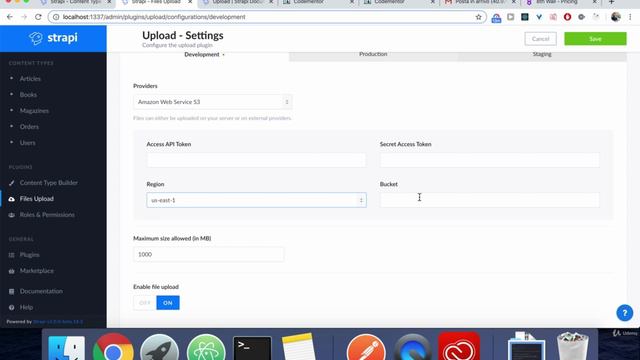Screen dimensions: 640x360
Task: Switch file upload toggle to OFF
Action: (144, 303)
